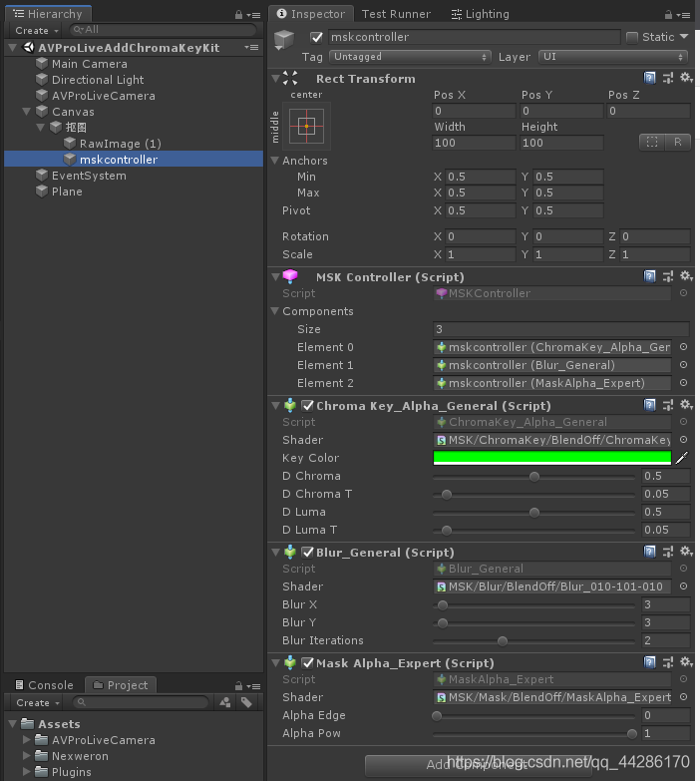Collapse the AVProLiveAddChromaKeyKit scene foldout
The height and width of the screenshot is (781, 700).
tap(13, 47)
